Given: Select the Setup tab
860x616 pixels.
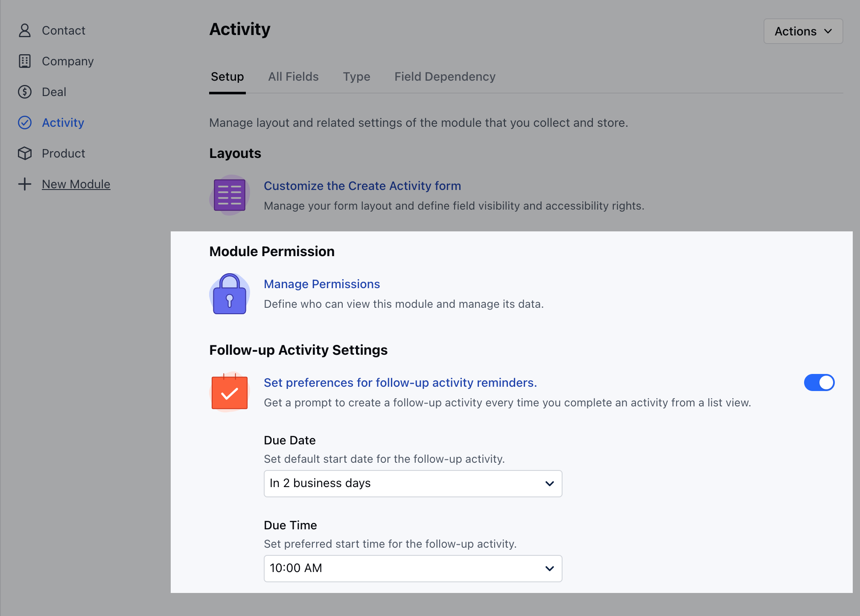Looking at the screenshot, I should tap(227, 77).
